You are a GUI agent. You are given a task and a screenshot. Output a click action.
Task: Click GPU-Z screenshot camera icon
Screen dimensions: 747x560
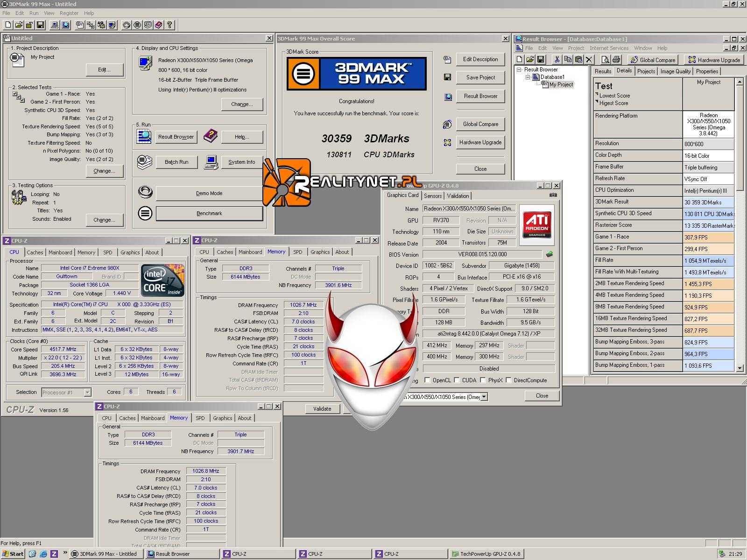coord(553,195)
